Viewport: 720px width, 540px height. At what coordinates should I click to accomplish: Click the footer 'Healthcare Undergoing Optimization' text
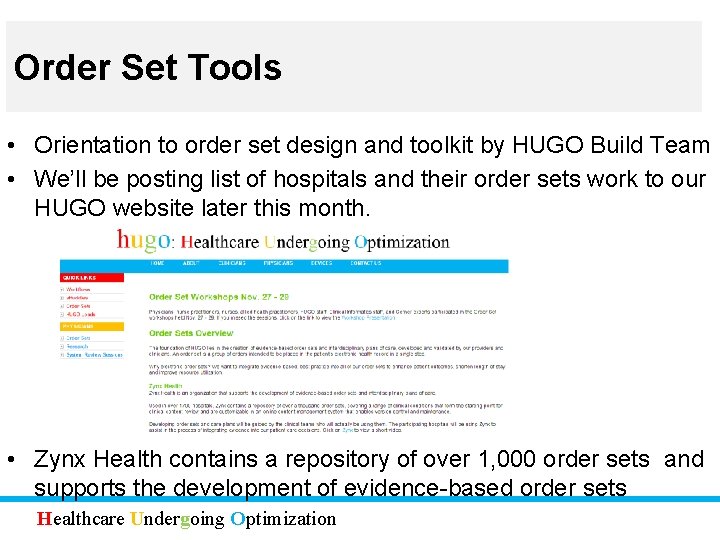pyautogui.click(x=186, y=519)
